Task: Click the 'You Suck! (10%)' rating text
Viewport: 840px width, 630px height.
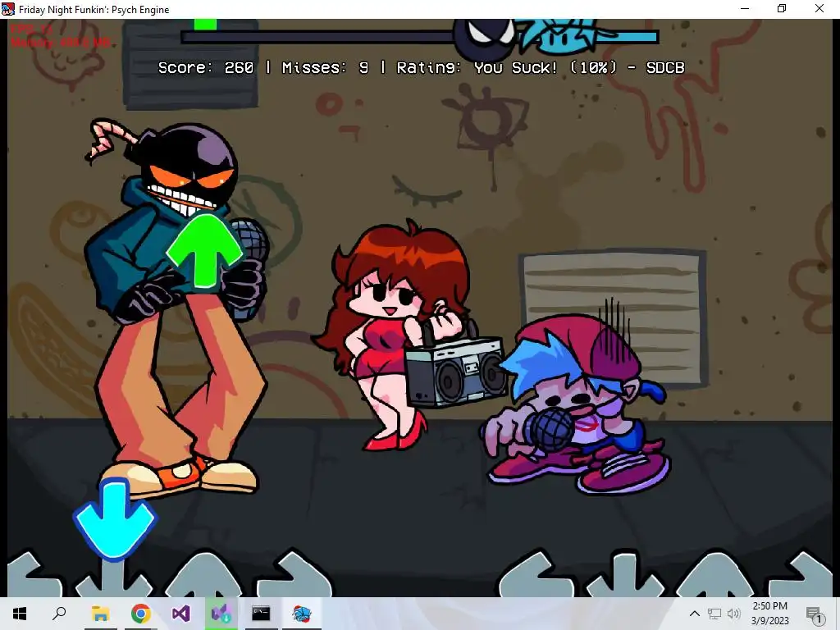Action: click(545, 67)
